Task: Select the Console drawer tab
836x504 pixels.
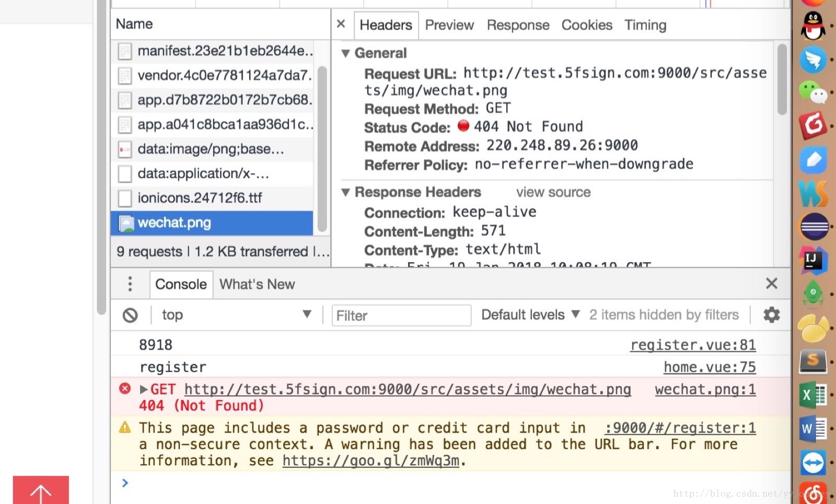Action: click(x=181, y=284)
